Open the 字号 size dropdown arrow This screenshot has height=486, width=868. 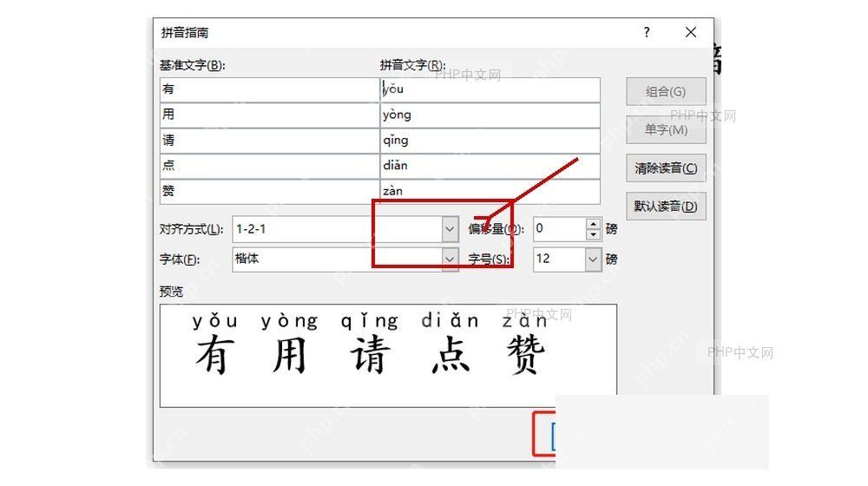pyautogui.click(x=593, y=259)
